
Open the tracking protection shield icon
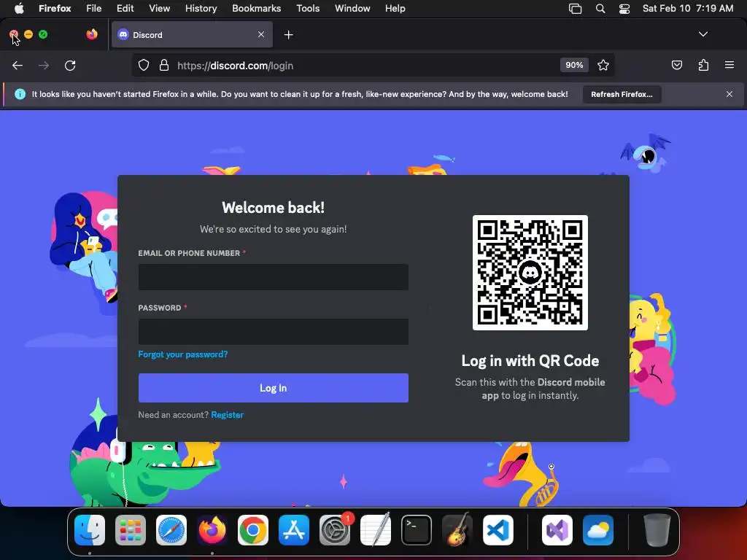point(144,65)
